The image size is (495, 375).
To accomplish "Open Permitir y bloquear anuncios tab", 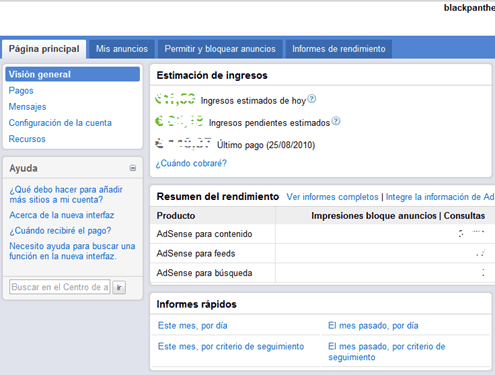I will pos(220,49).
